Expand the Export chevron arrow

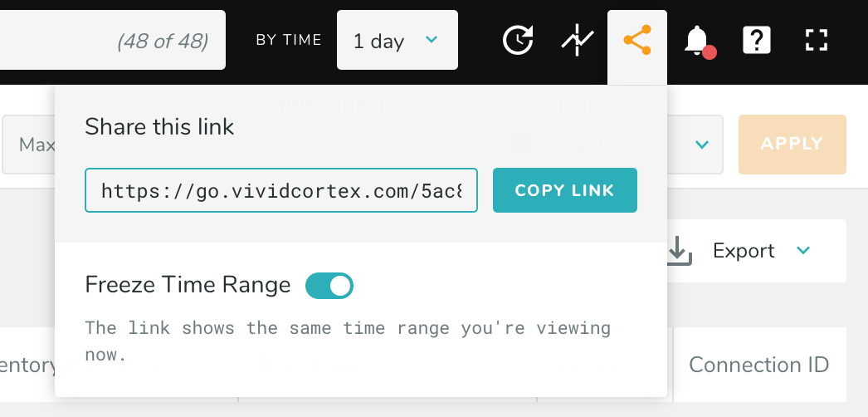click(802, 251)
